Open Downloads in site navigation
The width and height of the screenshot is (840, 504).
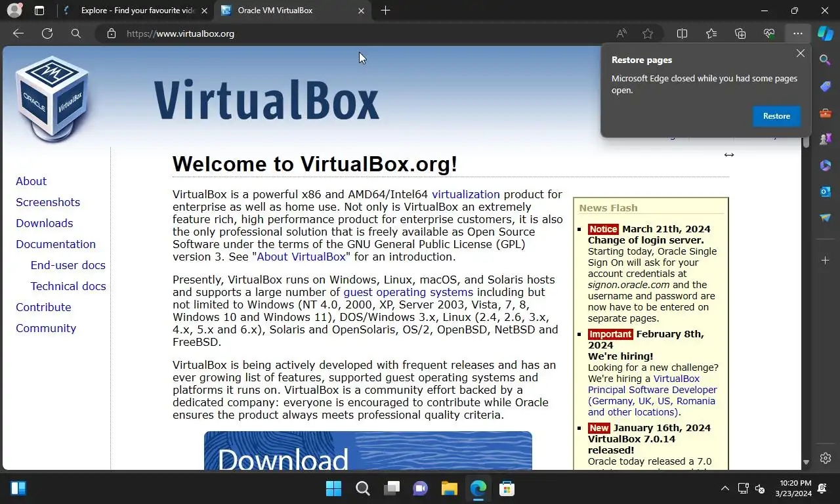pos(44,223)
